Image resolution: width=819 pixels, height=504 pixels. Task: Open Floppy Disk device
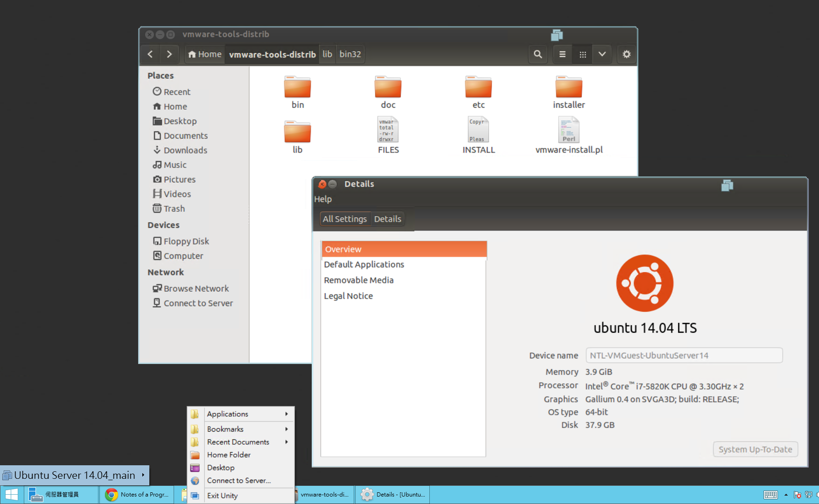click(181, 241)
